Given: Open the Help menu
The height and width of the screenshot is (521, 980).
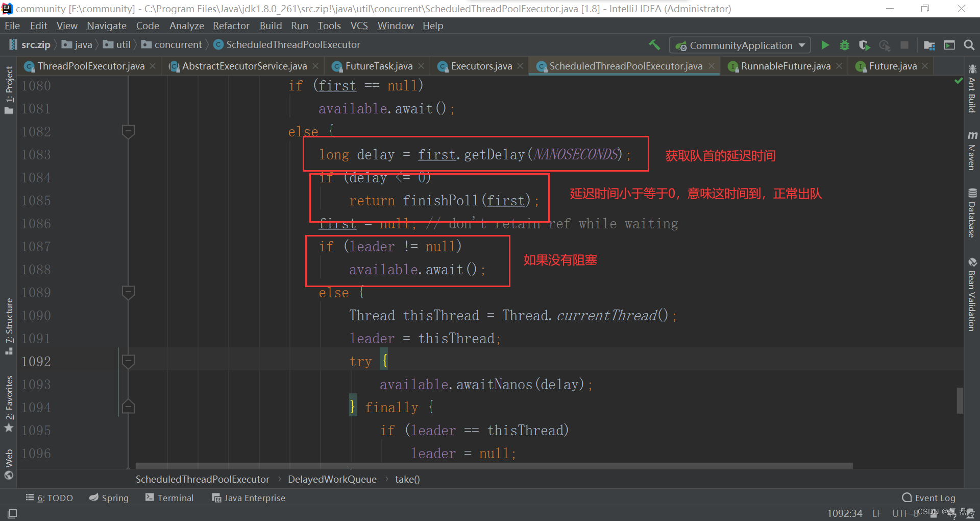Looking at the screenshot, I should pos(433,26).
